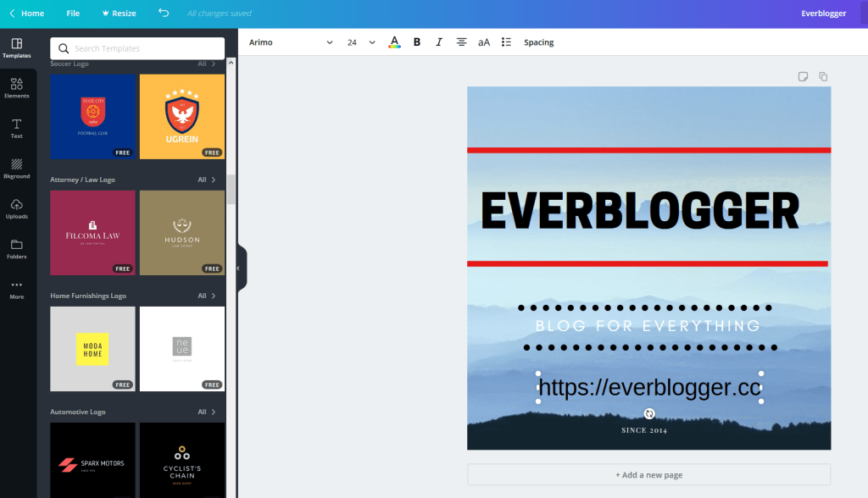
Task: Select the neue furnishings template
Action: (x=182, y=349)
